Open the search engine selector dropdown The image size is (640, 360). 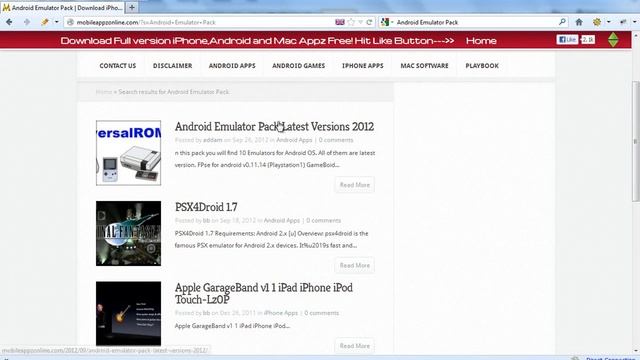387,22
